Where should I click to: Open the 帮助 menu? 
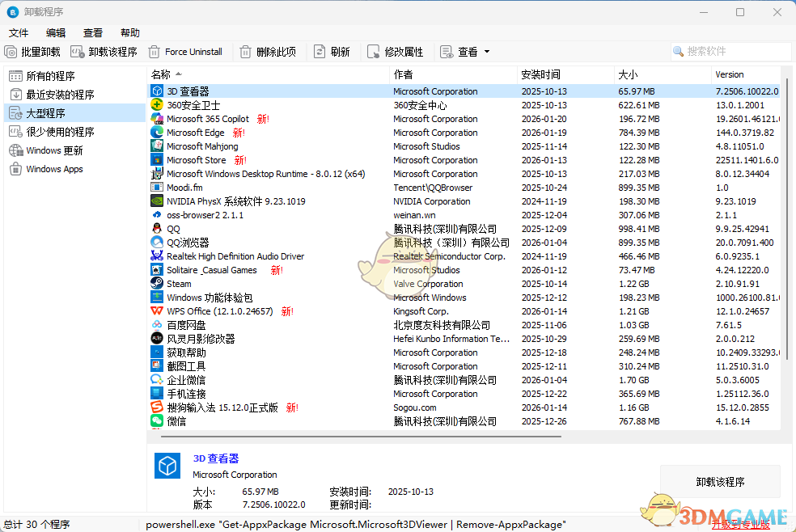point(129,32)
